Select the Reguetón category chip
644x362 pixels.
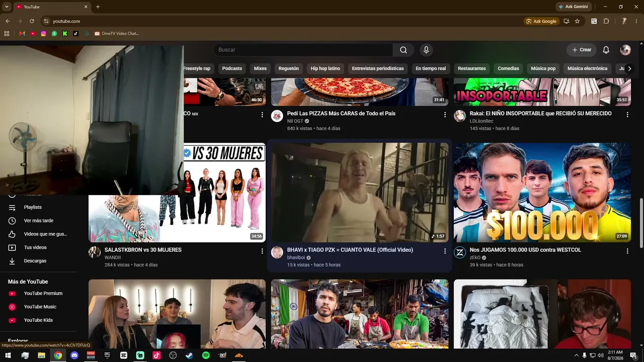(289, 68)
